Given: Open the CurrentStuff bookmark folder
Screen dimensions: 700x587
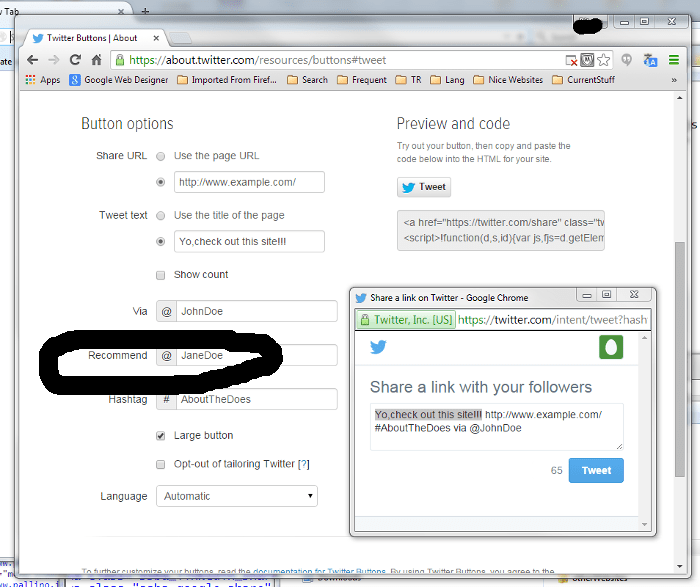Looking at the screenshot, I should (x=583, y=80).
